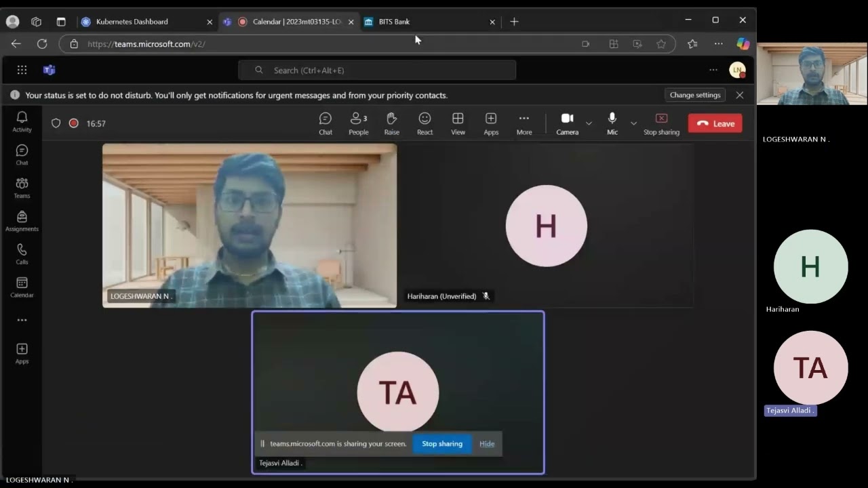Click the Teams search box
This screenshot has width=868, height=488.
point(377,70)
